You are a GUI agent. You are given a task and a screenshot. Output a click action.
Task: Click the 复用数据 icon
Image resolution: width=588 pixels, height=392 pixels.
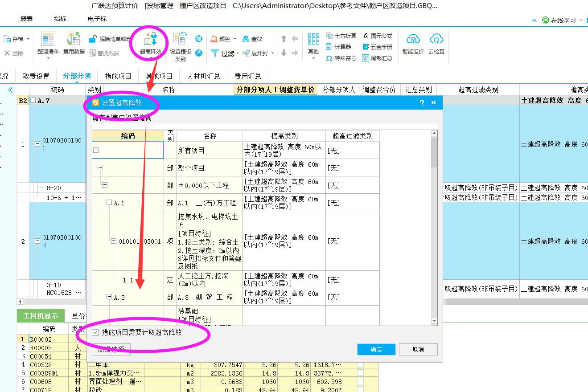click(x=74, y=39)
